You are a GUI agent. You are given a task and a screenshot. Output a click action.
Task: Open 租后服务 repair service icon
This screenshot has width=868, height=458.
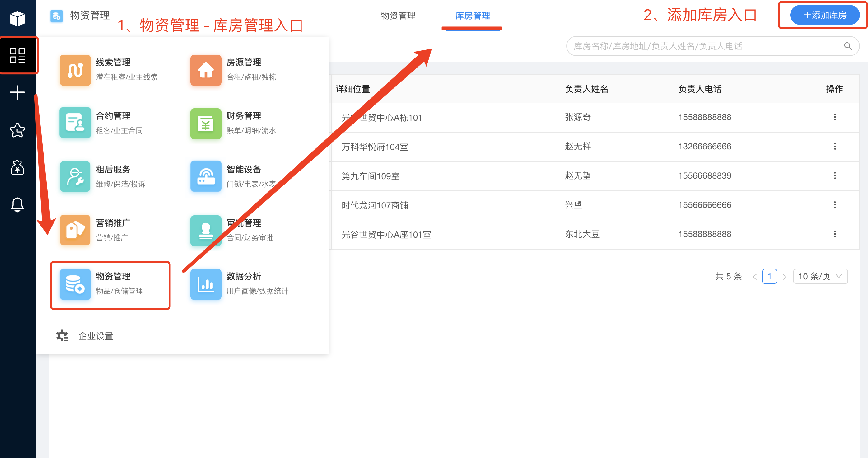(75, 176)
